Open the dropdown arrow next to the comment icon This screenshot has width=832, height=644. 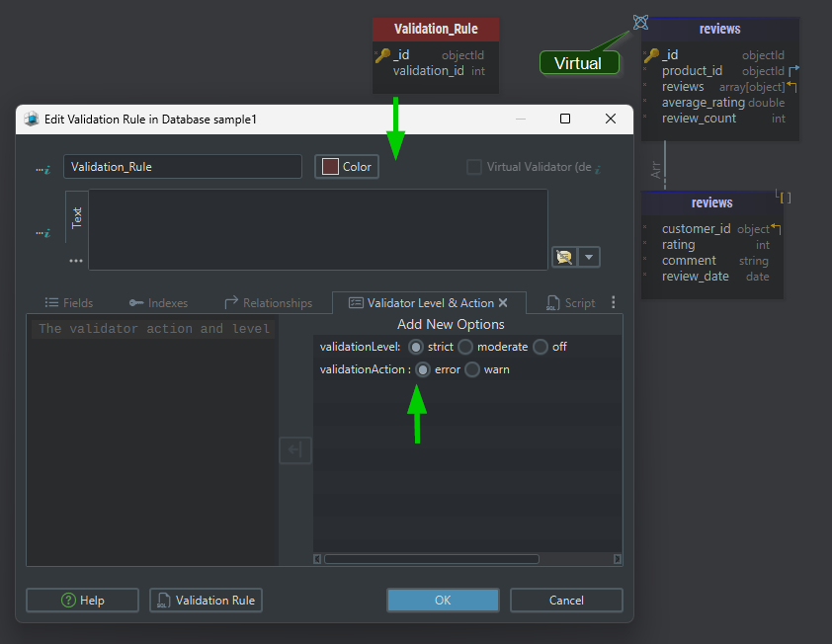[x=589, y=257]
